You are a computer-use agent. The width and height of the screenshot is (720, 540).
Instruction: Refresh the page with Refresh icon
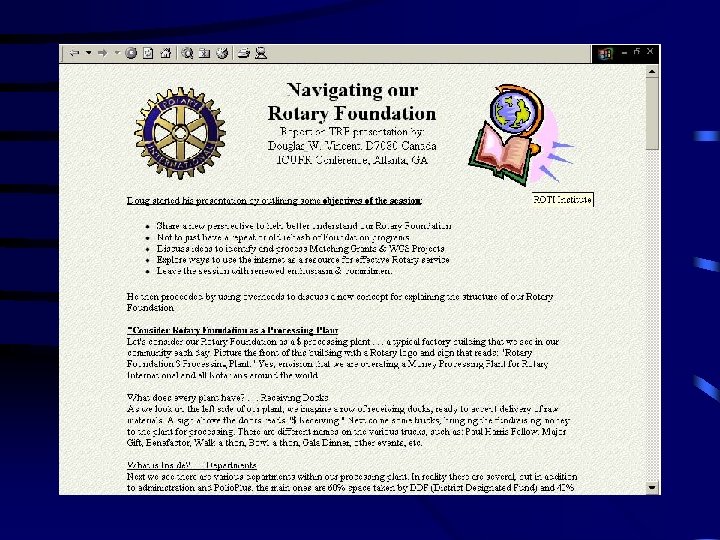[148, 53]
